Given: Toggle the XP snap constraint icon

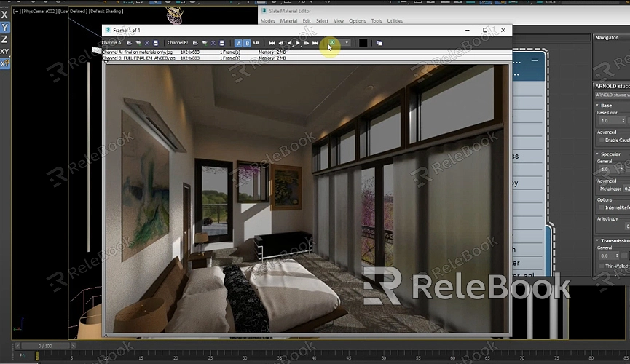Looking at the screenshot, I should point(5,63).
